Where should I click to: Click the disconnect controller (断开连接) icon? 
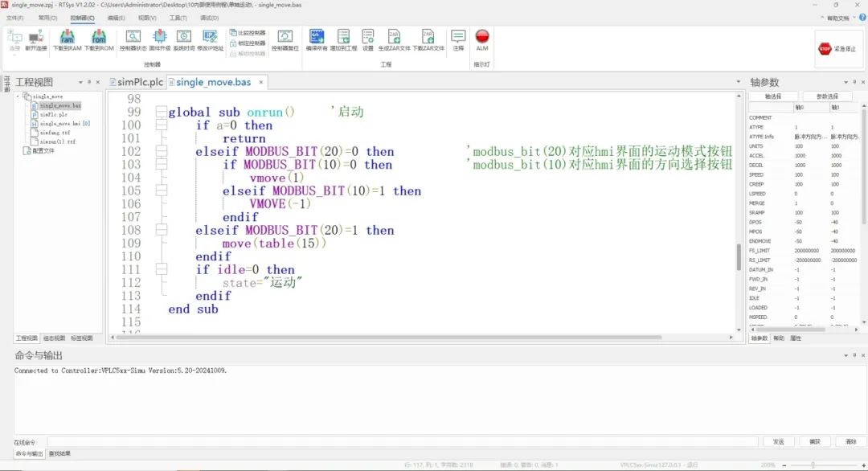coord(36,40)
